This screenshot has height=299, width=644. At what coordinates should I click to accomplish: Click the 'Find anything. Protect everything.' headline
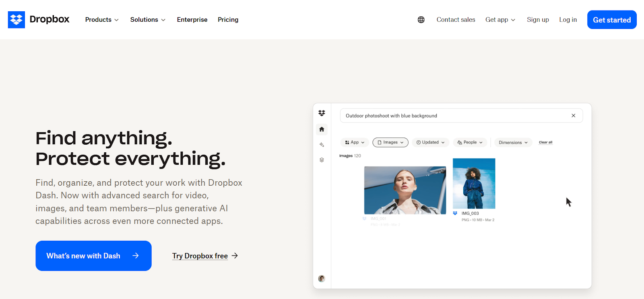pyautogui.click(x=130, y=148)
